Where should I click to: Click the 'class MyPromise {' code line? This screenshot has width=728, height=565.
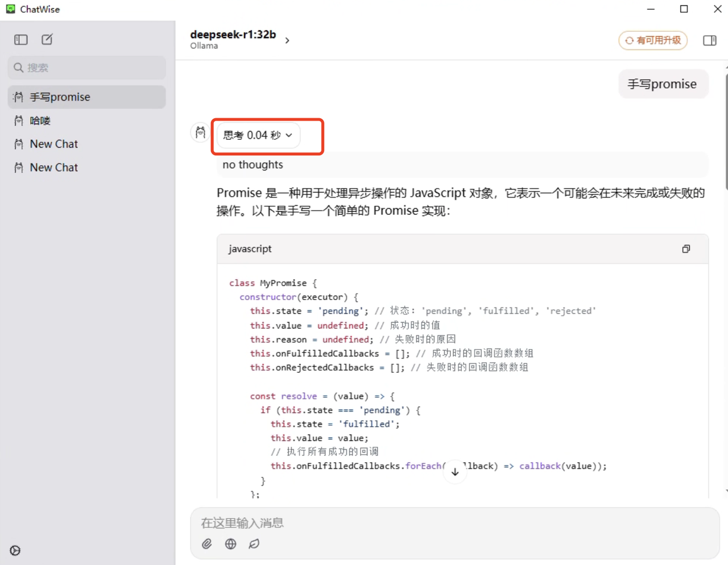273,283
